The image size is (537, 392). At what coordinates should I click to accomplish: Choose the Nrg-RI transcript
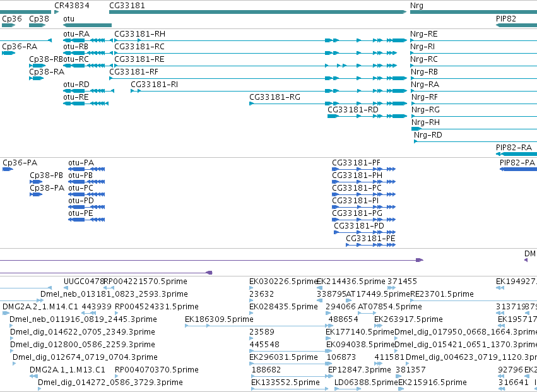(x=474, y=53)
